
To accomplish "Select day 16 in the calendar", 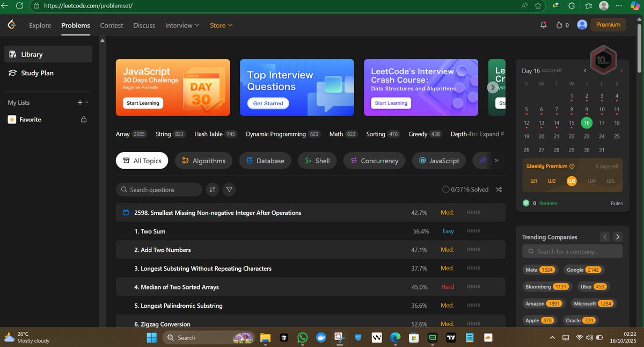I will click(587, 122).
